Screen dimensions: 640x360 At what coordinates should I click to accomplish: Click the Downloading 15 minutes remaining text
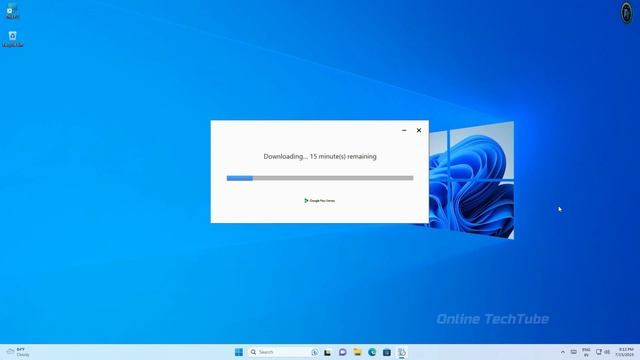pyautogui.click(x=320, y=156)
